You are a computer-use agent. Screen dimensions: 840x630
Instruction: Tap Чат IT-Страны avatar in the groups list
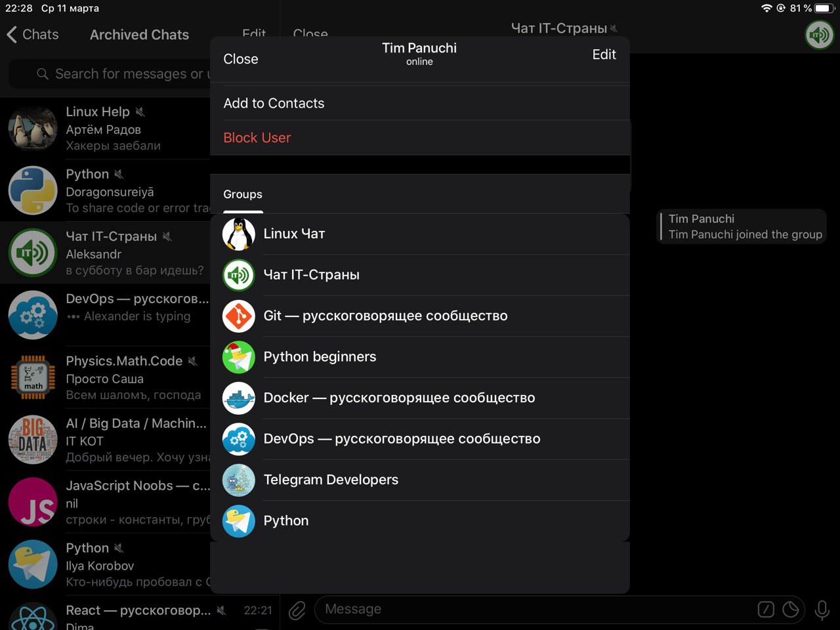(x=239, y=275)
